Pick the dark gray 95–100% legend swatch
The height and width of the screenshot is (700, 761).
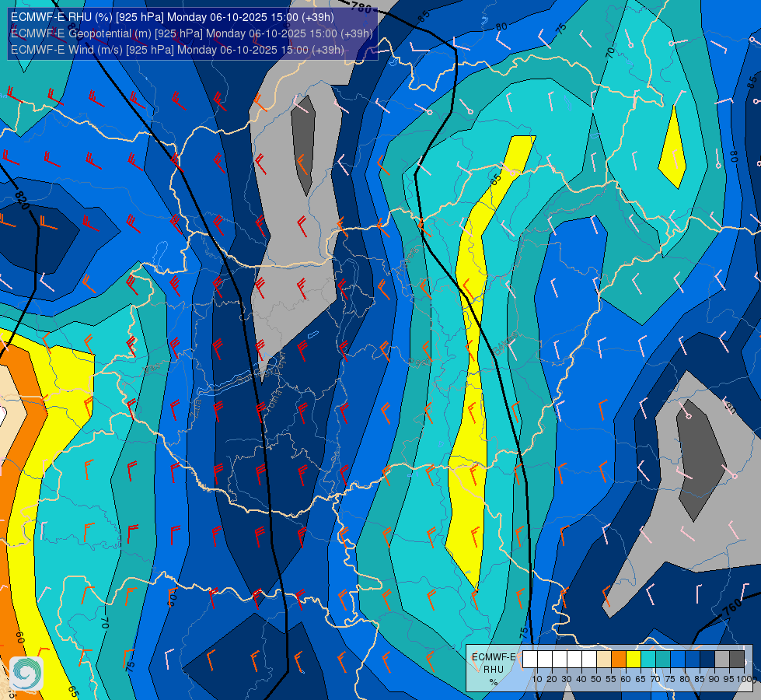[x=737, y=660]
